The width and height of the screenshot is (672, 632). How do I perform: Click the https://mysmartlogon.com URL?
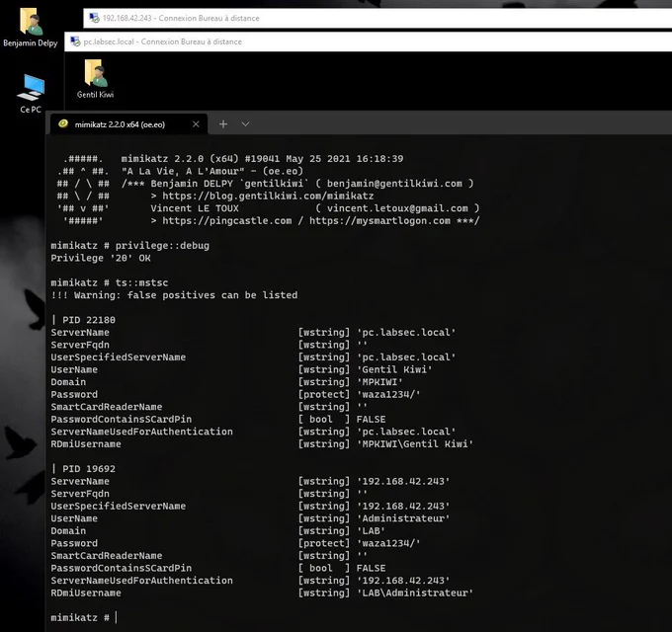tap(379, 220)
